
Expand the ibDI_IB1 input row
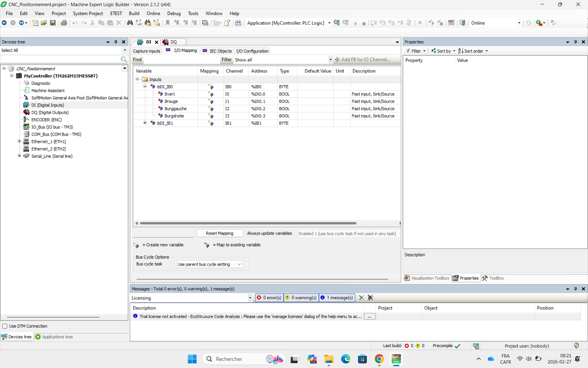(x=145, y=123)
